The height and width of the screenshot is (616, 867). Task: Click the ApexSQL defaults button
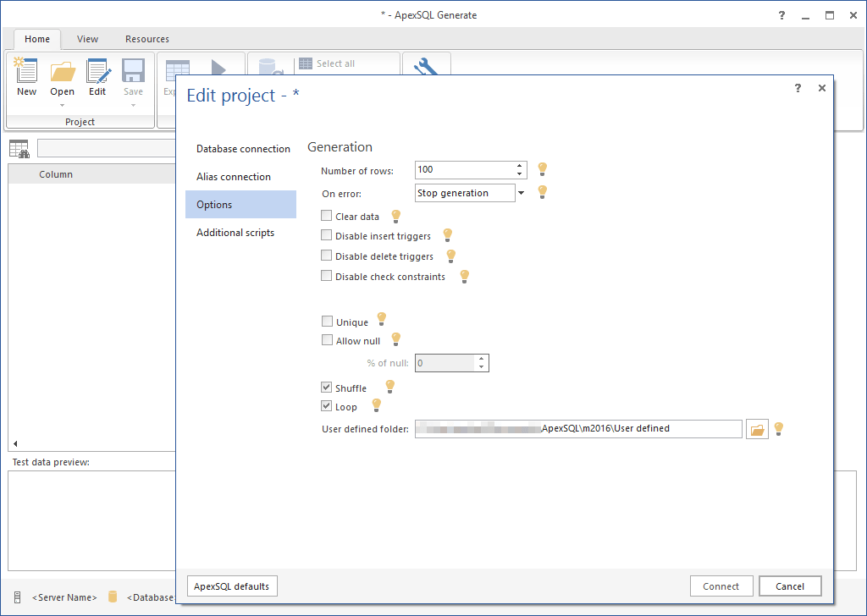[x=232, y=586]
